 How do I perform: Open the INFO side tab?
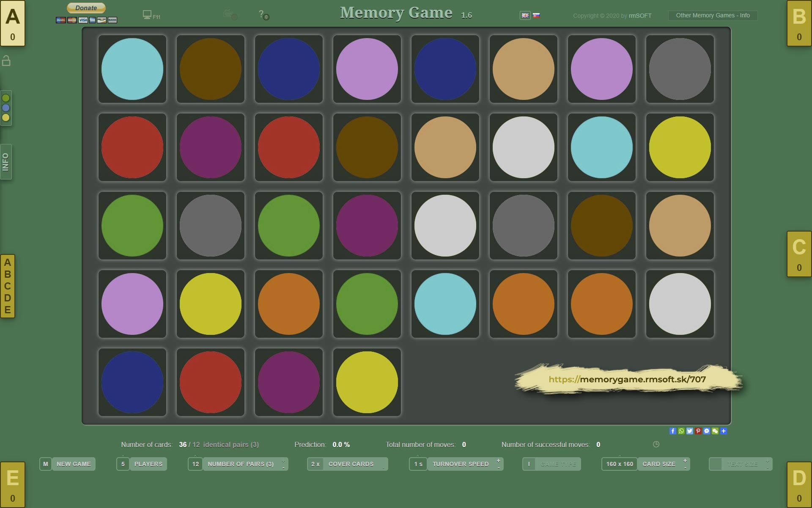6,162
